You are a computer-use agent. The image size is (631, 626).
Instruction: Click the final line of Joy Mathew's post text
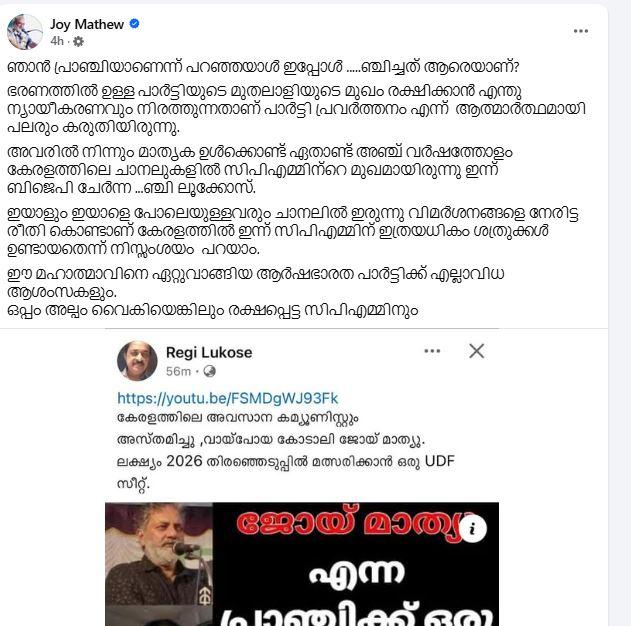(212, 311)
